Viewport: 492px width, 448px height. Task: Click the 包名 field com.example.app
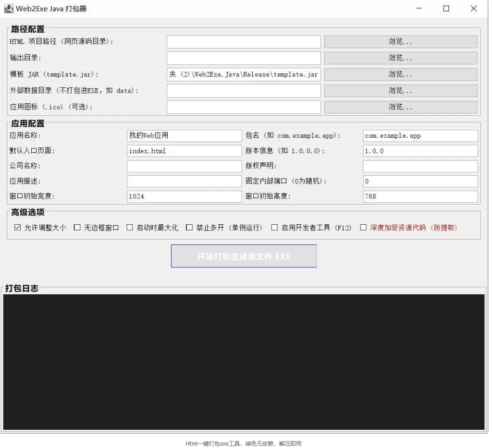(x=420, y=135)
